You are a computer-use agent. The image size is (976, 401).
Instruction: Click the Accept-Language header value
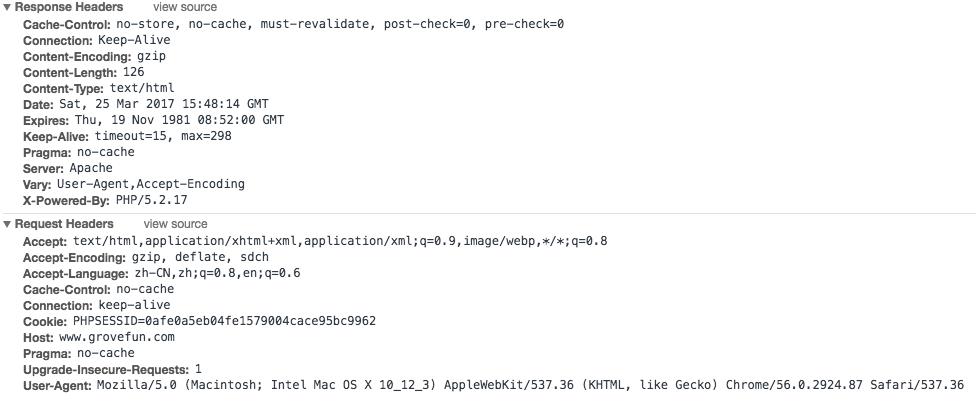(x=217, y=273)
